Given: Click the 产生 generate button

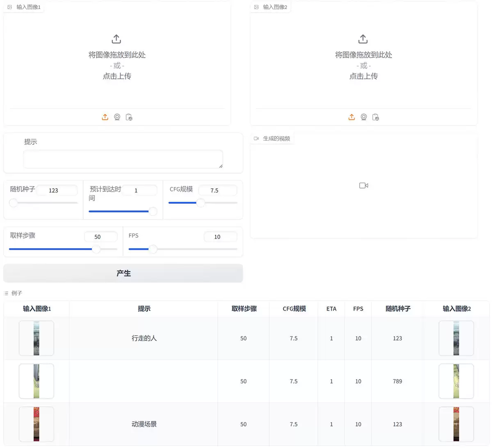Looking at the screenshot, I should [x=123, y=273].
